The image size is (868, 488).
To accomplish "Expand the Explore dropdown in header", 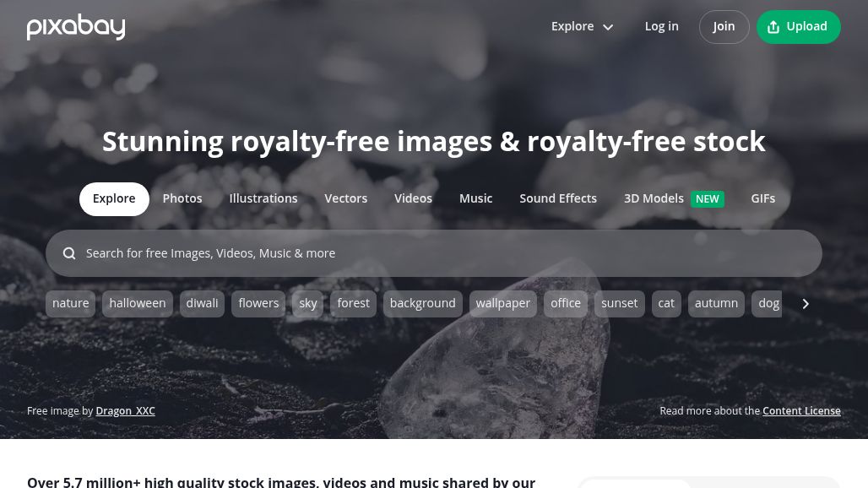I will 582,26.
